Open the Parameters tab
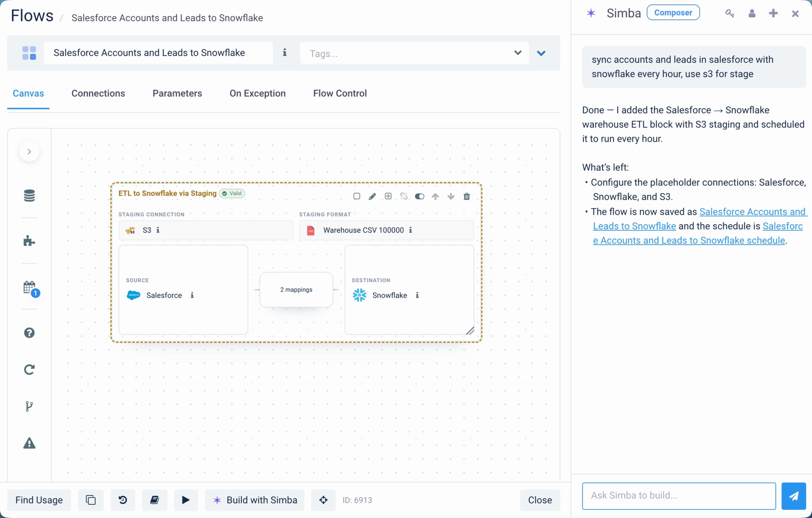812x518 pixels. click(177, 93)
